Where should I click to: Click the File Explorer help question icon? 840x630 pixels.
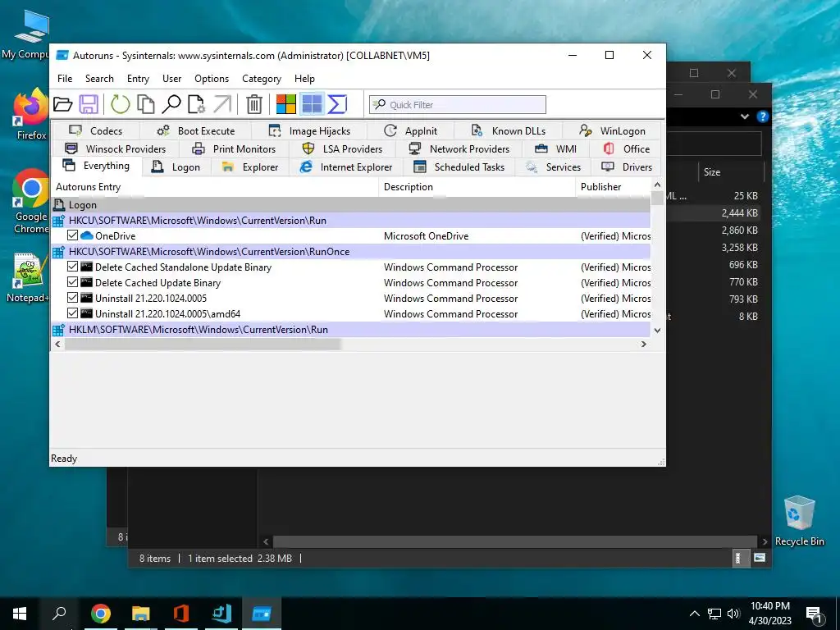point(763,116)
